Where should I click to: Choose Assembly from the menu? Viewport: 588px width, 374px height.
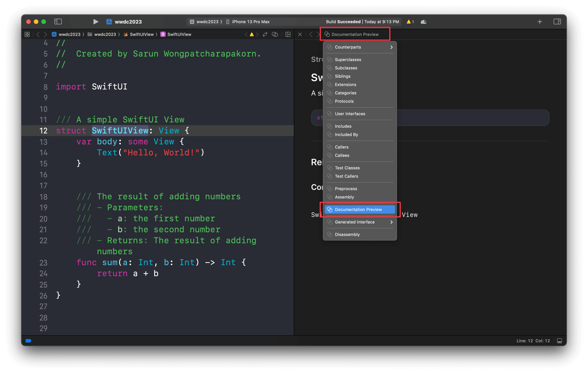click(360, 197)
